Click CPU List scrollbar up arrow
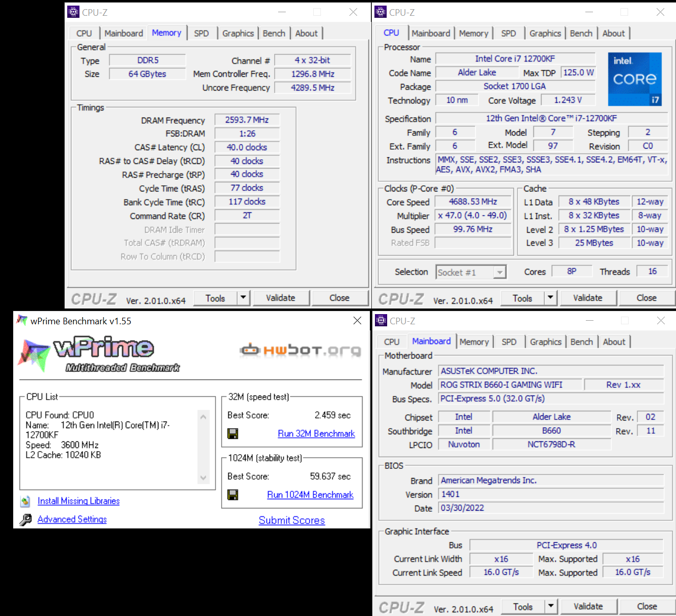 tap(203, 416)
